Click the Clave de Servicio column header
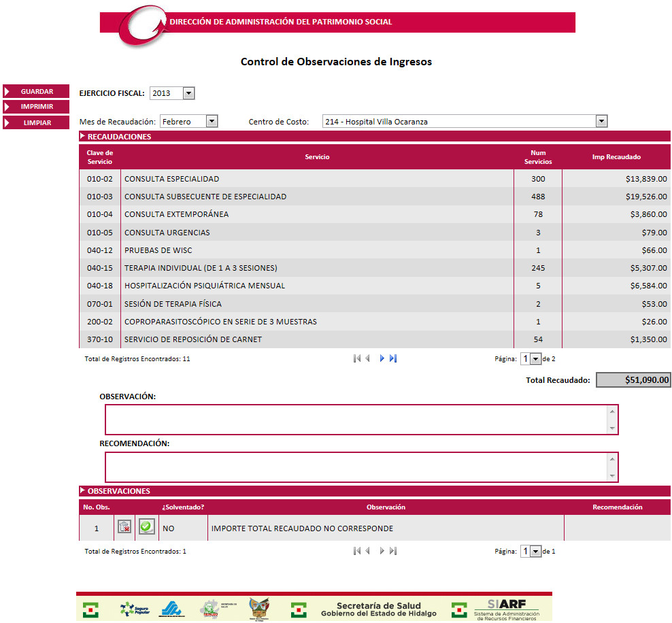The height and width of the screenshot is (623, 672). coord(100,157)
